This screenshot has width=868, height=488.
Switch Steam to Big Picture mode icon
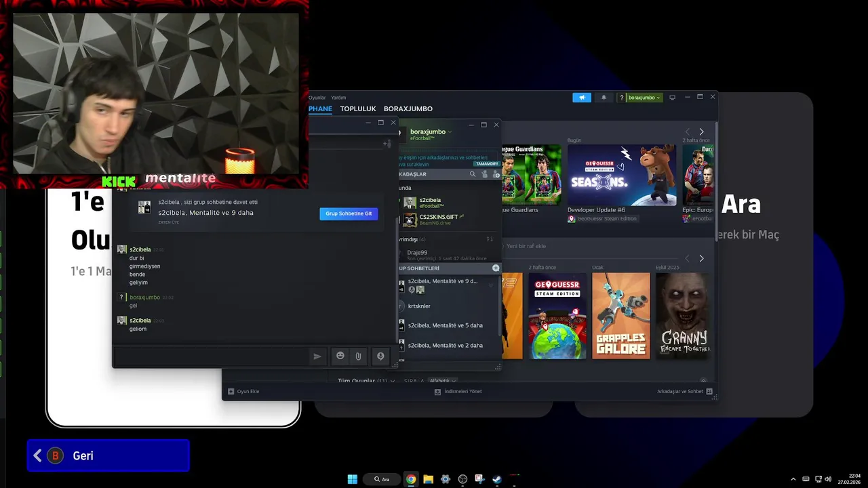pos(672,98)
